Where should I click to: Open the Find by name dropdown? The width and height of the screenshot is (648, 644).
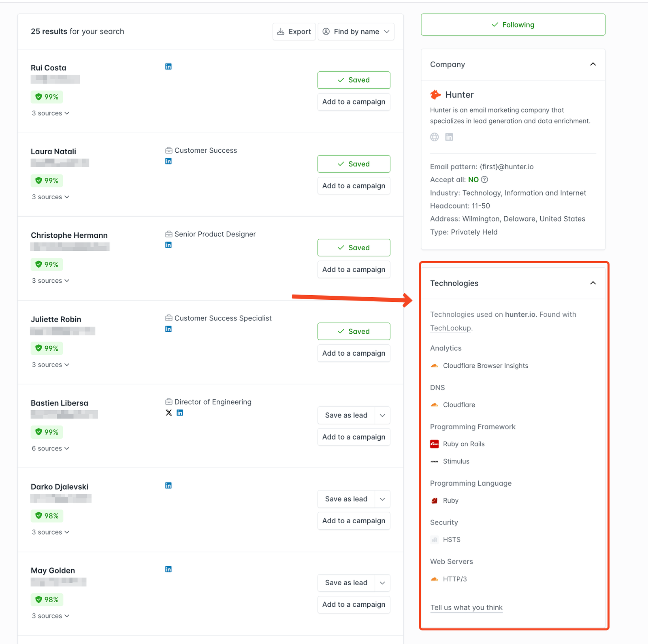(x=356, y=31)
